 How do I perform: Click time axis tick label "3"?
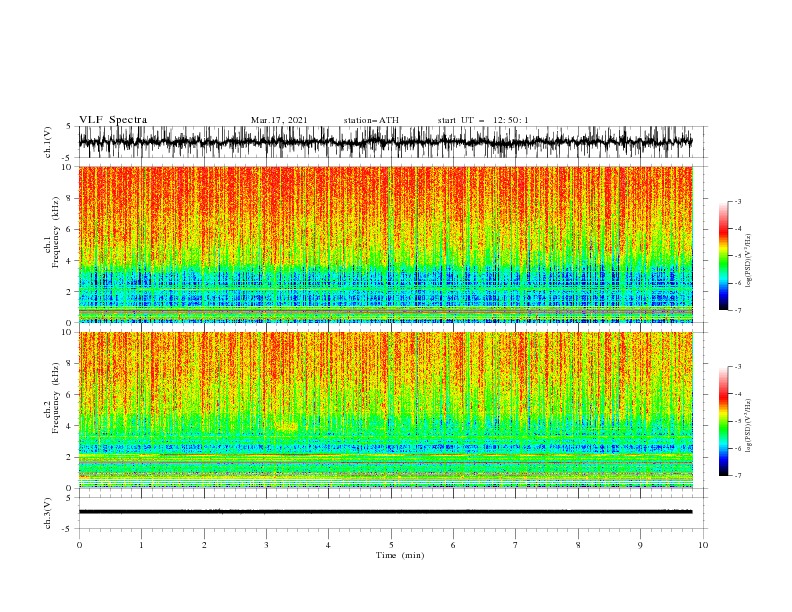(266, 545)
